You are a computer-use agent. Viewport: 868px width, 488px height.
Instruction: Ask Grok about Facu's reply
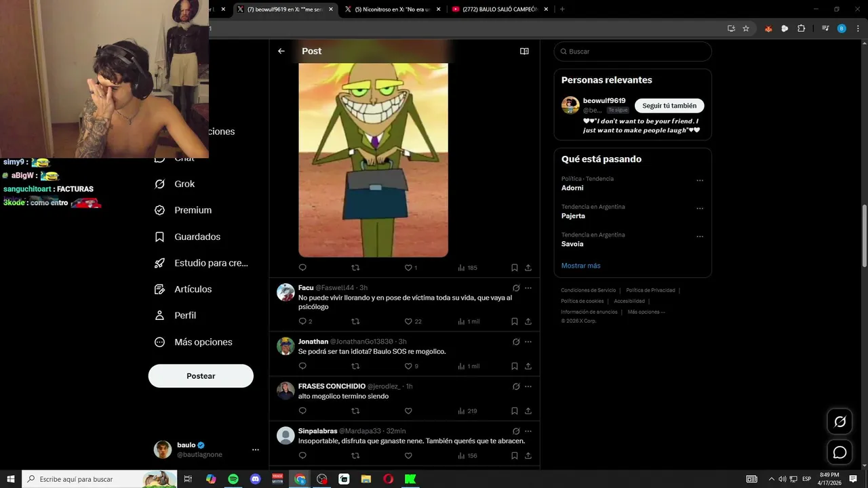coord(516,288)
